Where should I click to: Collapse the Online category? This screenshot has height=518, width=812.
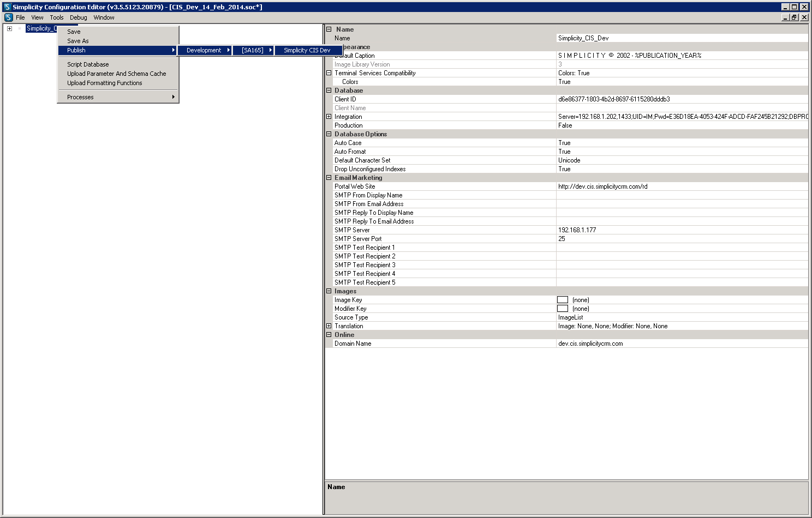coord(329,335)
